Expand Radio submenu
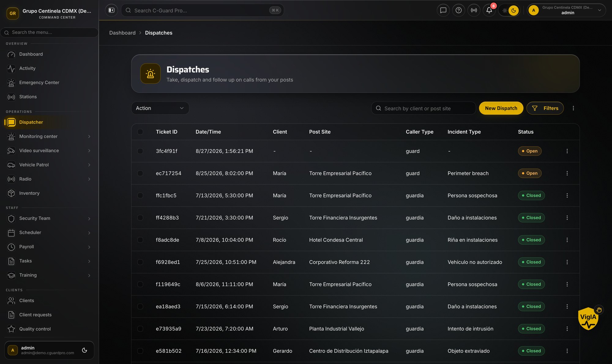 (x=89, y=179)
